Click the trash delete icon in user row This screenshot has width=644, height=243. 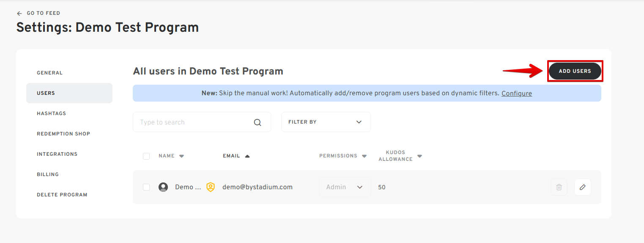tap(559, 187)
